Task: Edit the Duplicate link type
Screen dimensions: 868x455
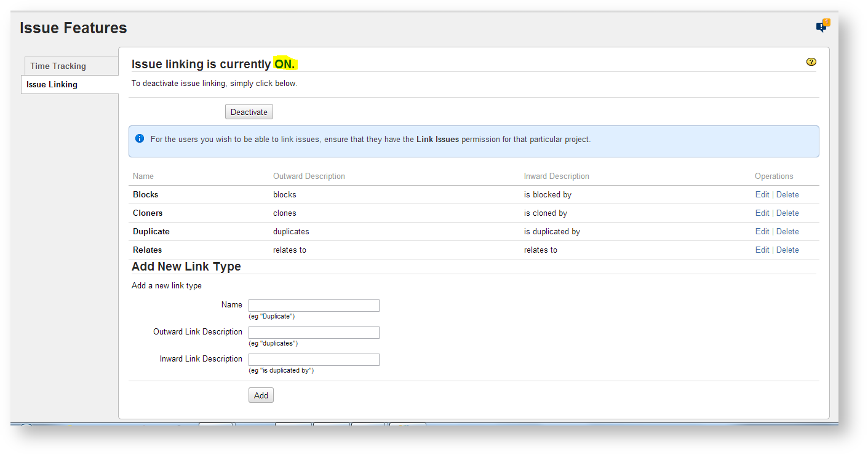Action: click(x=762, y=231)
